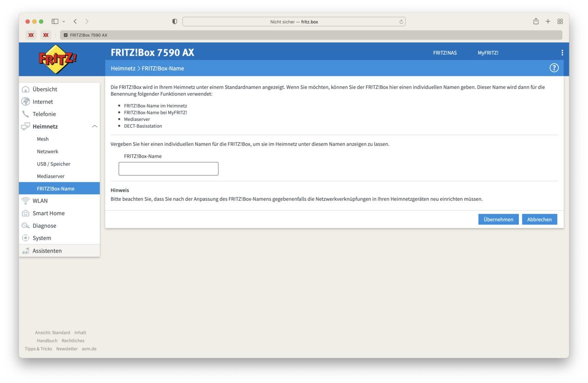This screenshot has height=383, width=588.
Task: Go forward with Safari forward arrow
Action: click(87, 21)
